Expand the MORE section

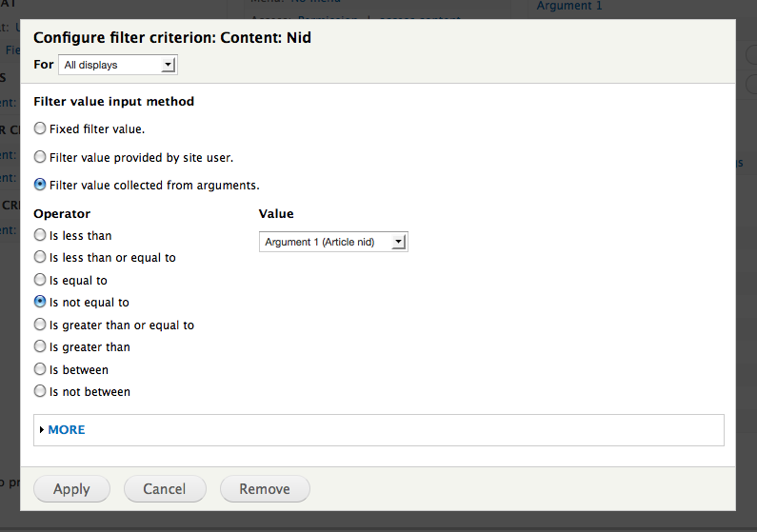tap(67, 429)
